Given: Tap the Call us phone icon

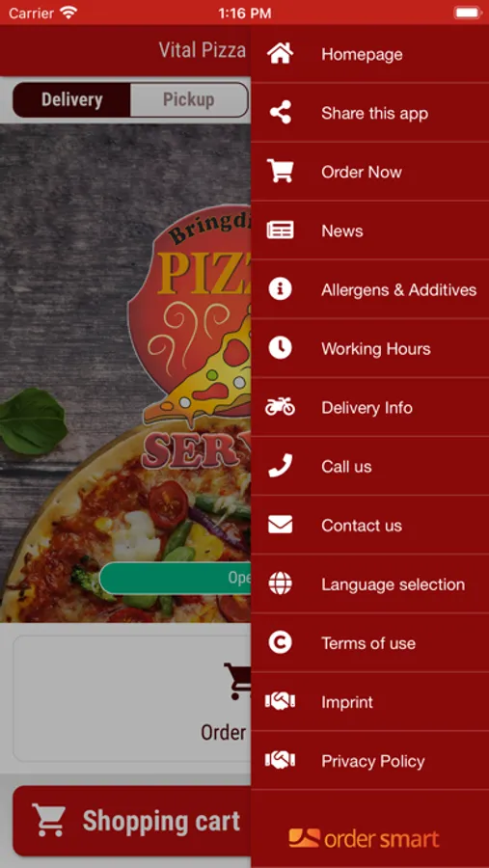Looking at the screenshot, I should [x=281, y=466].
